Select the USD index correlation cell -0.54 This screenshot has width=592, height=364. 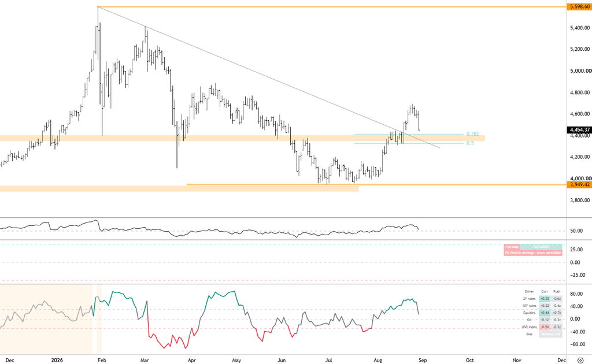(x=545, y=327)
